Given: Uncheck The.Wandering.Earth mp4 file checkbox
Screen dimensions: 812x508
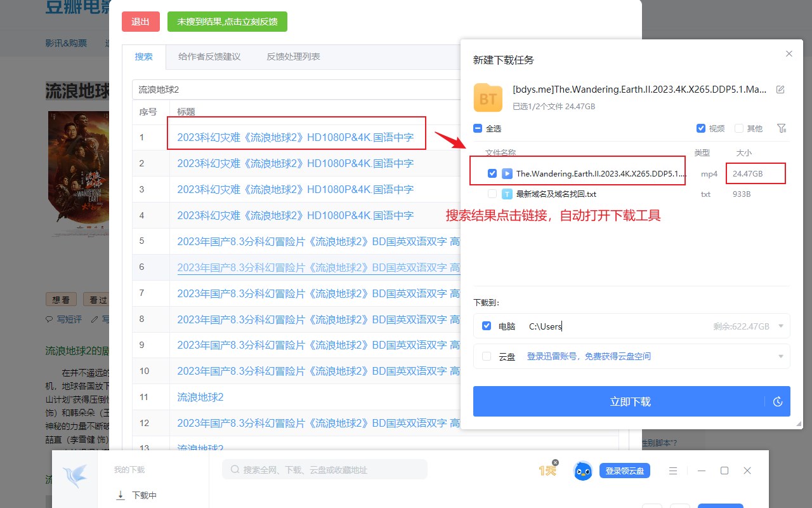Looking at the screenshot, I should point(492,173).
